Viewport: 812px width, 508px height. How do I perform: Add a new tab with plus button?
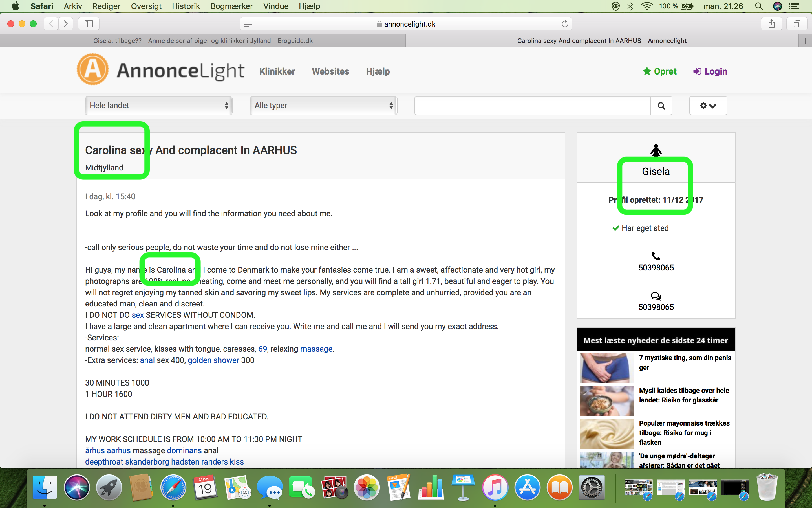click(805, 41)
